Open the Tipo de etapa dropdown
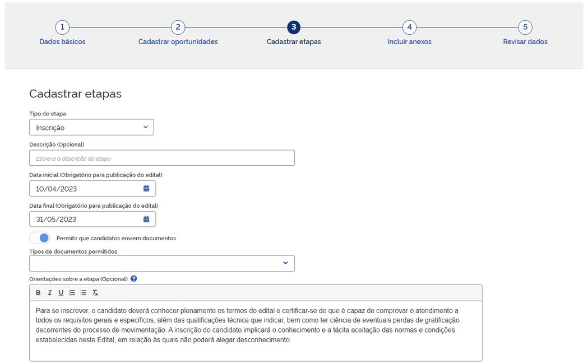588x364 pixels. pyautogui.click(x=91, y=127)
